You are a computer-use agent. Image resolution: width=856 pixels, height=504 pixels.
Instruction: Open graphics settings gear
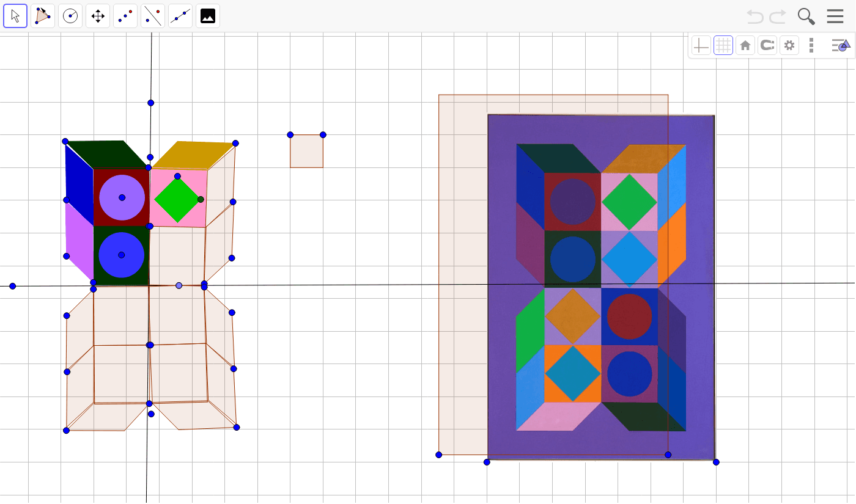point(789,45)
